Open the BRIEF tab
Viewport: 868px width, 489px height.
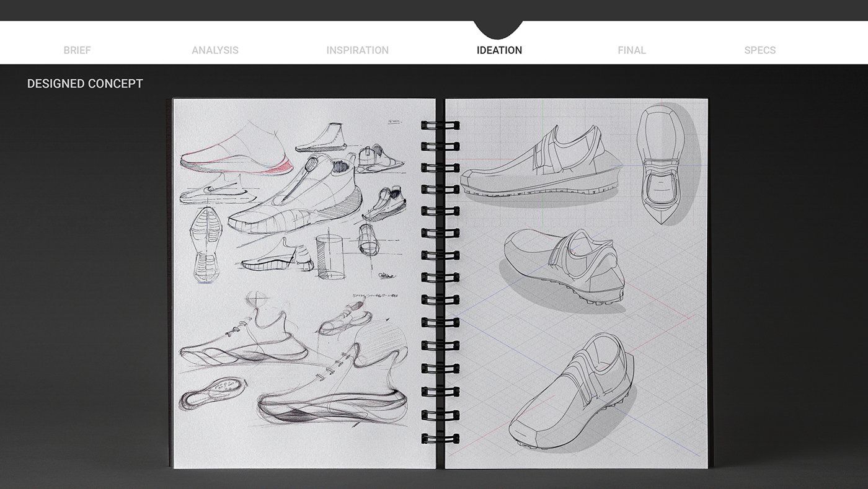77,50
